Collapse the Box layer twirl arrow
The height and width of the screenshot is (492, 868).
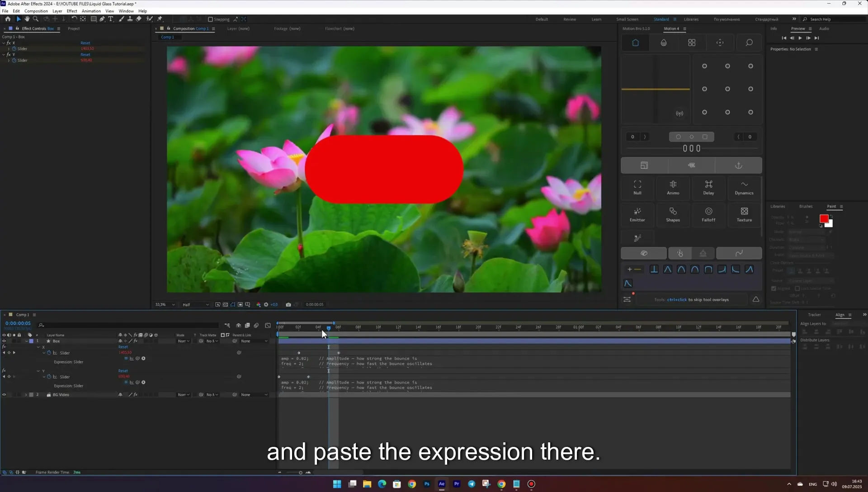click(x=26, y=341)
